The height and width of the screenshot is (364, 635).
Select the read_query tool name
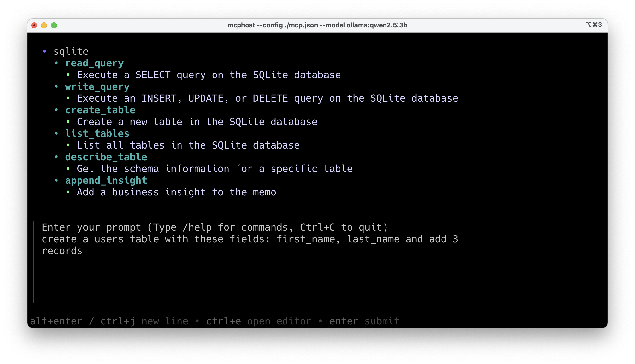[x=94, y=63]
